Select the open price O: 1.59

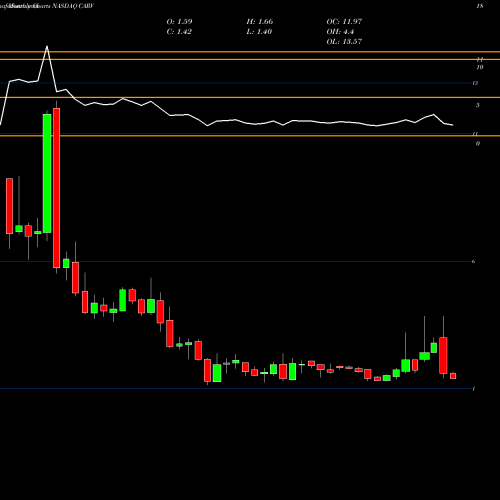pyautogui.click(x=179, y=21)
